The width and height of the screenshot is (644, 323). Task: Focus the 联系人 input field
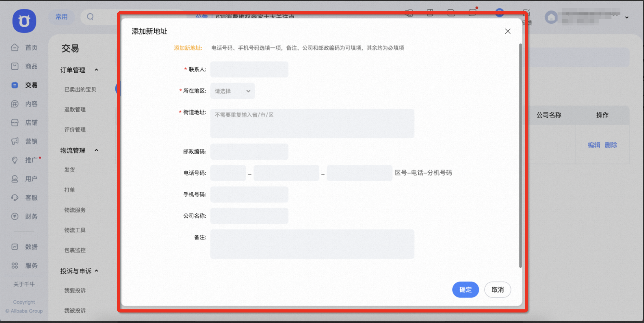(249, 69)
